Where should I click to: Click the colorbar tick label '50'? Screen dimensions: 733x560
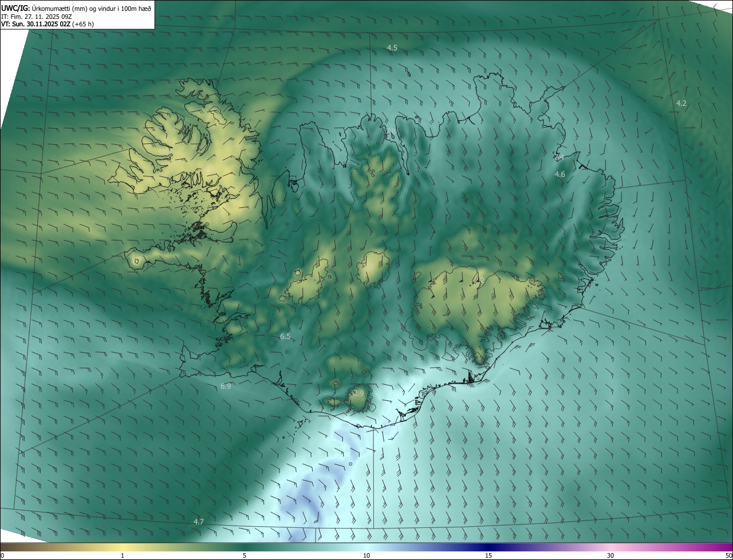[x=728, y=555]
